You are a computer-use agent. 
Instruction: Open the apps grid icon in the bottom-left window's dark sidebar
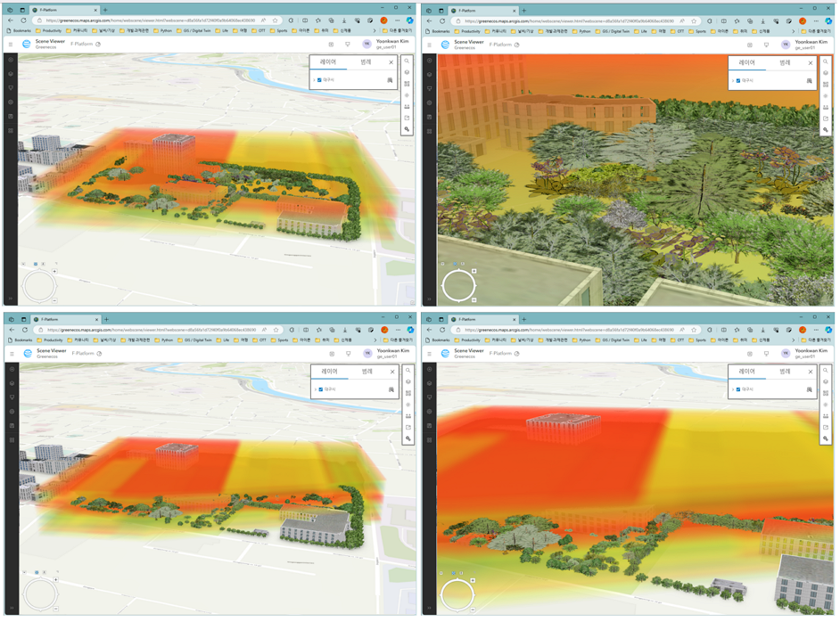pyautogui.click(x=12, y=440)
